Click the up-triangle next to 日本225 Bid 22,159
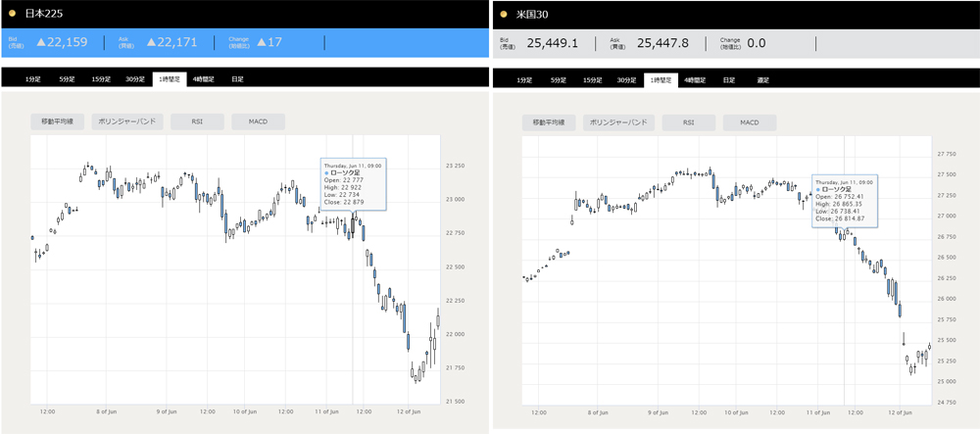This screenshot has width=980, height=434. 42,42
